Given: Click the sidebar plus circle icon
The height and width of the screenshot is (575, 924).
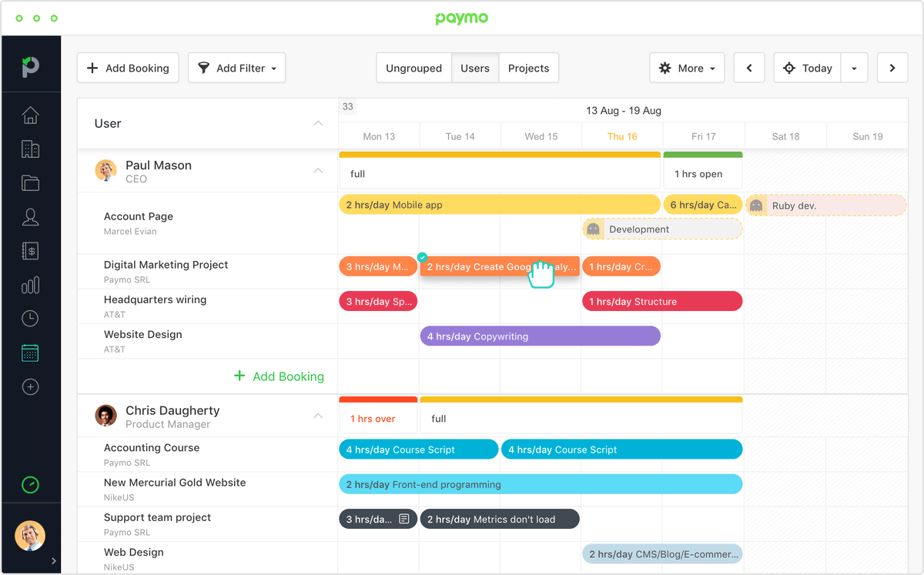Looking at the screenshot, I should (30, 387).
